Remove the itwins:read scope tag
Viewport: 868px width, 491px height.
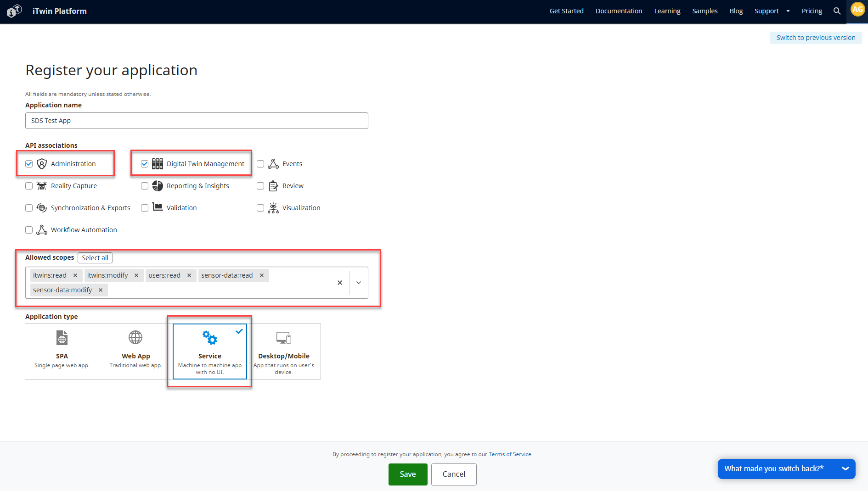[x=75, y=275]
